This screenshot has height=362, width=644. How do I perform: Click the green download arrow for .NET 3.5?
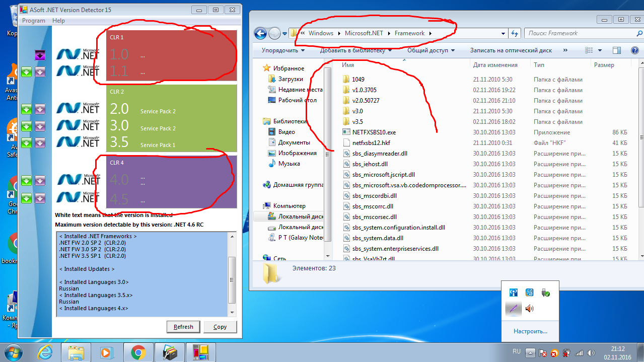(27, 143)
